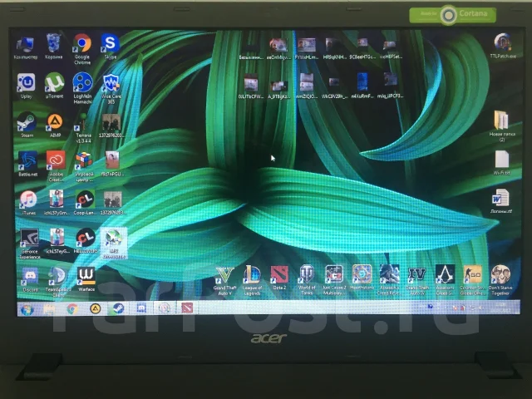The image size is (532, 399).
Task: Open the iTunes desktop shortcut
Action: (28, 203)
